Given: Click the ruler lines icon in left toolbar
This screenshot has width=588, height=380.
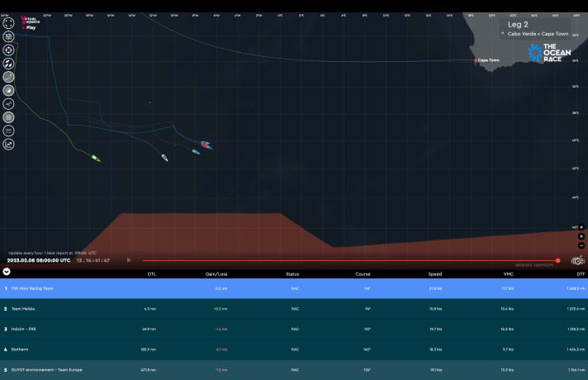Looking at the screenshot, I should (x=8, y=131).
